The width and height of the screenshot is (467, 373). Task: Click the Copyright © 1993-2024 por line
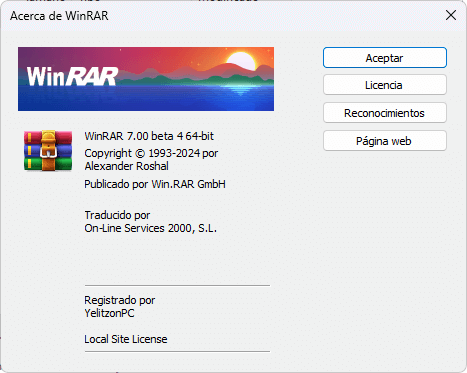coord(151,153)
